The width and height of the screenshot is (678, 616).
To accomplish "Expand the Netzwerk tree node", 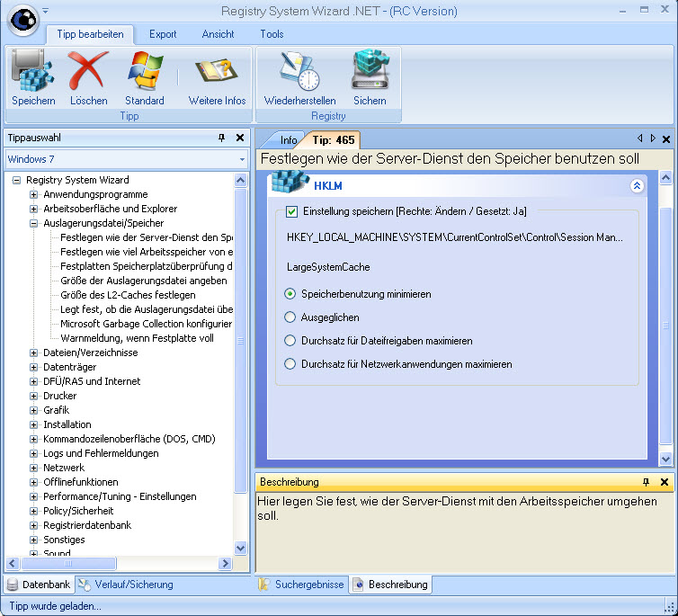I will 33,468.
